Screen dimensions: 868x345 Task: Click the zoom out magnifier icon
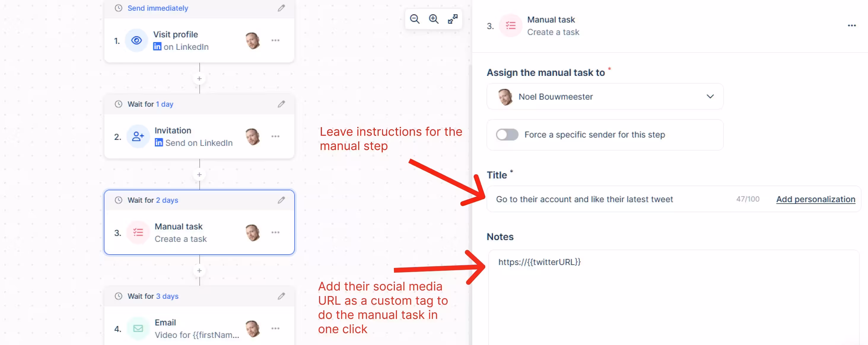414,19
